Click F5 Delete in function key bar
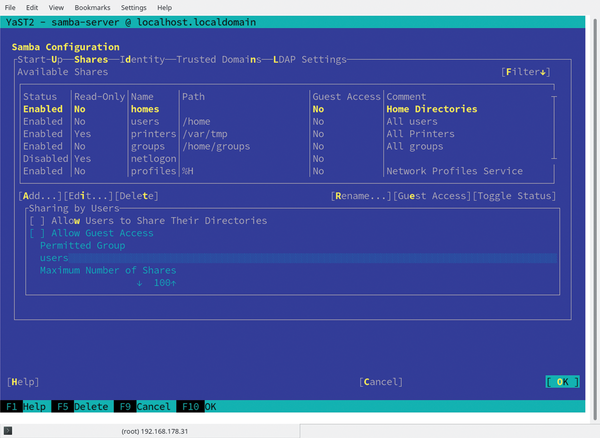Screen dimensions: 600x438 pos(82,406)
